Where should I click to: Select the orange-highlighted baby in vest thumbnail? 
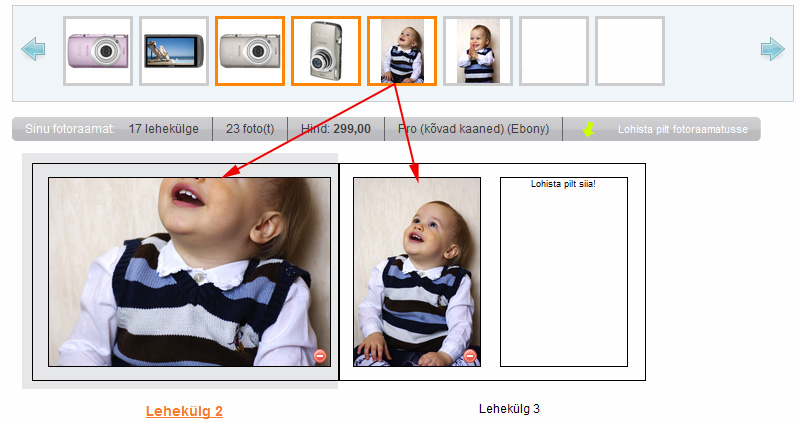pyautogui.click(x=402, y=51)
